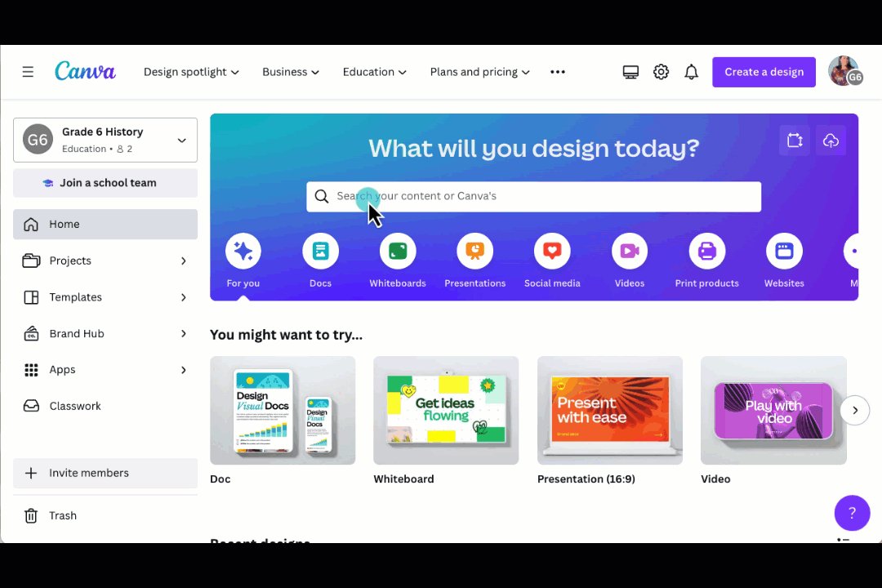The width and height of the screenshot is (882, 588).
Task: Click Join a school team button
Action: pos(105,183)
